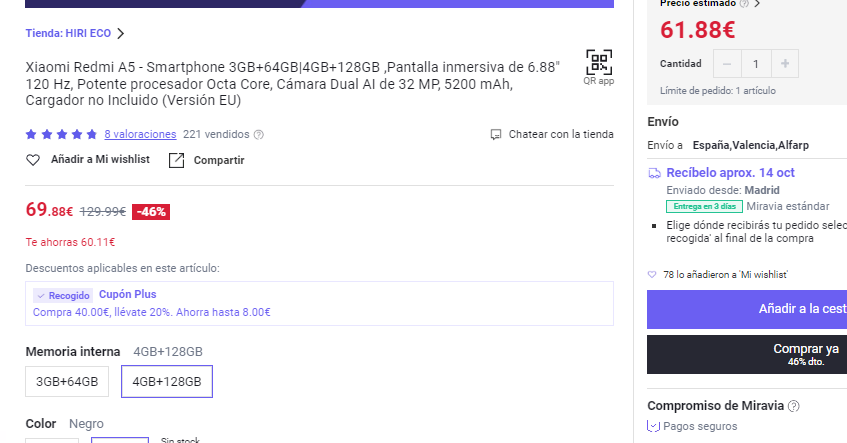
Task: Click the heart icon for Mi wishlist
Action: point(33,160)
